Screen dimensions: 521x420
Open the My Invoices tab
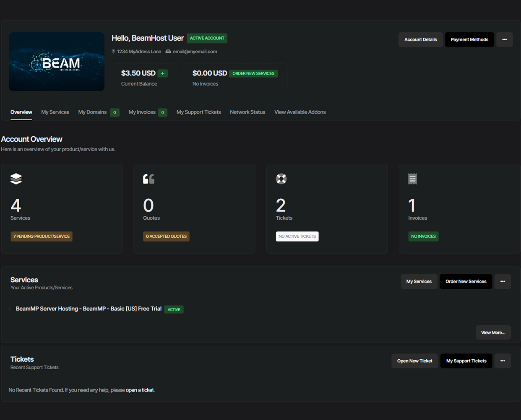(x=142, y=112)
